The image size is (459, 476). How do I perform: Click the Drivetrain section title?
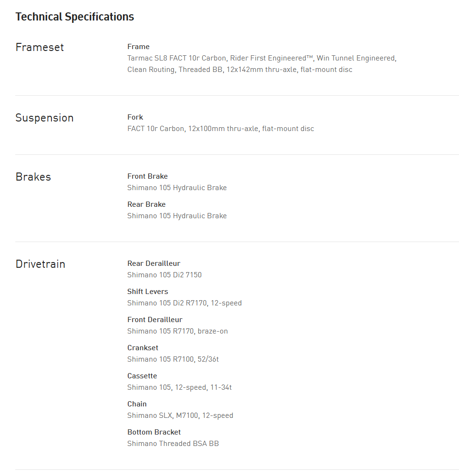tap(40, 264)
